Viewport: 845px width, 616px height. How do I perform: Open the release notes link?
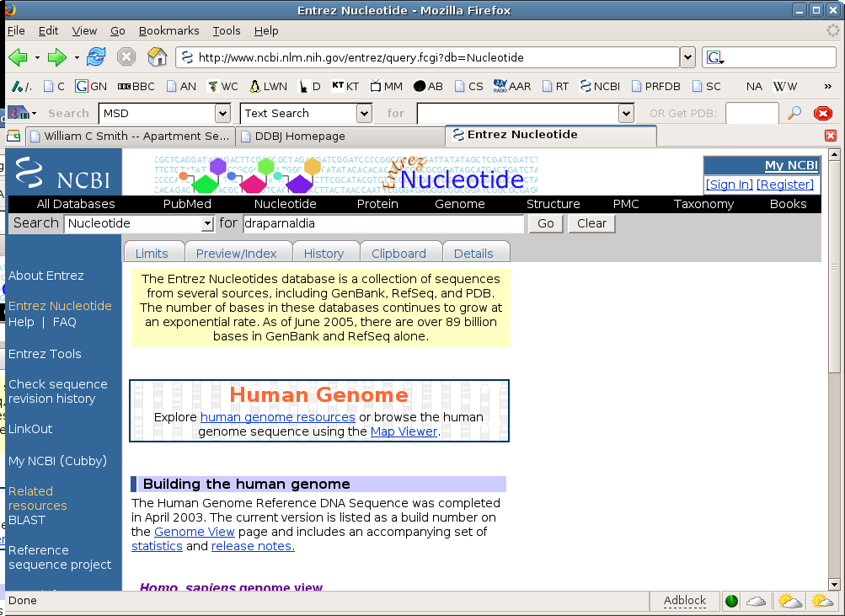[253, 546]
